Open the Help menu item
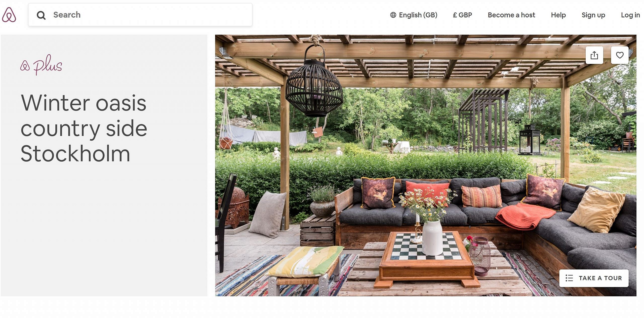 (558, 15)
